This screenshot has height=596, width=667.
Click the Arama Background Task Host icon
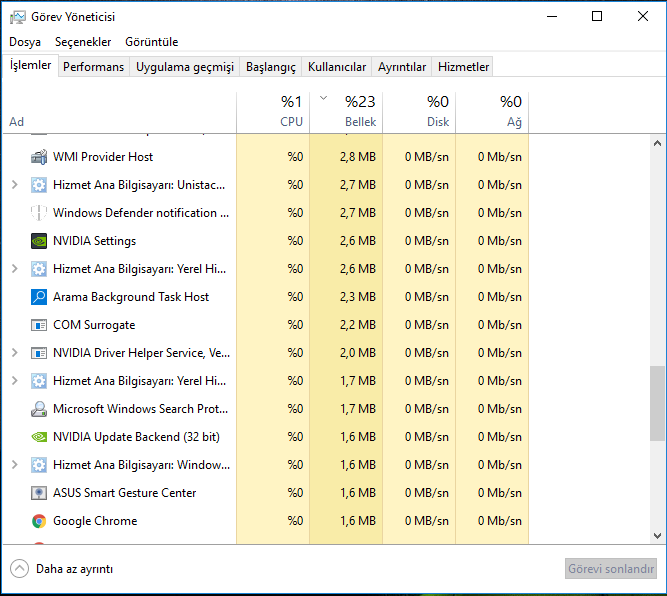point(39,297)
